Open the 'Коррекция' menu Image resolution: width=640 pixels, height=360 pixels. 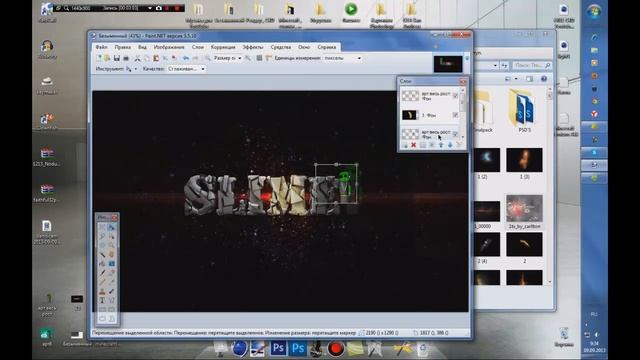tap(223, 47)
